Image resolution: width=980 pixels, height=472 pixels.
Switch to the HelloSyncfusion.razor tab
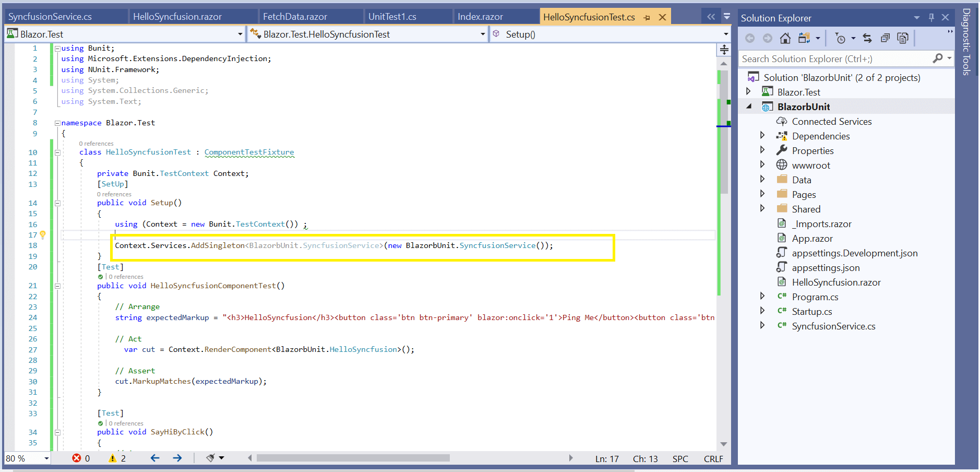[x=177, y=17]
